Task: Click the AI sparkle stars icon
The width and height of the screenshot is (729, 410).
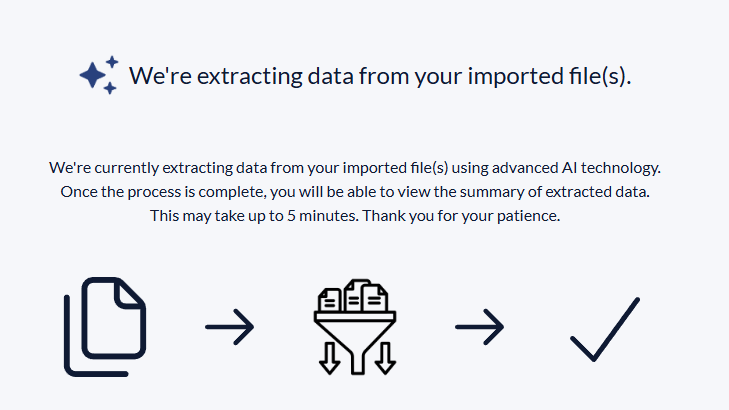Action: [x=98, y=75]
